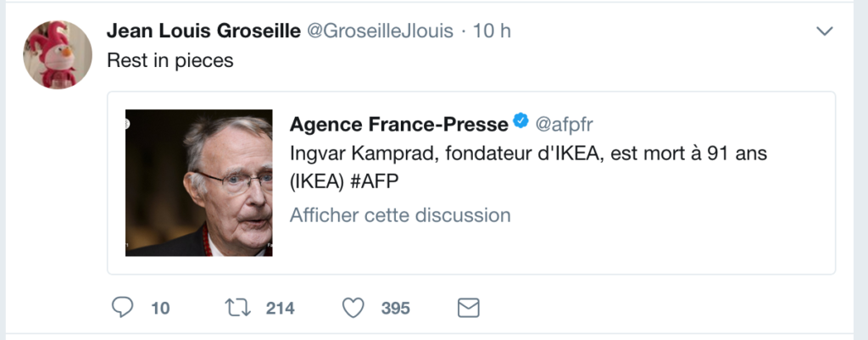
Task: Click the "10 h" tweet timestamp
Action: [x=492, y=31]
